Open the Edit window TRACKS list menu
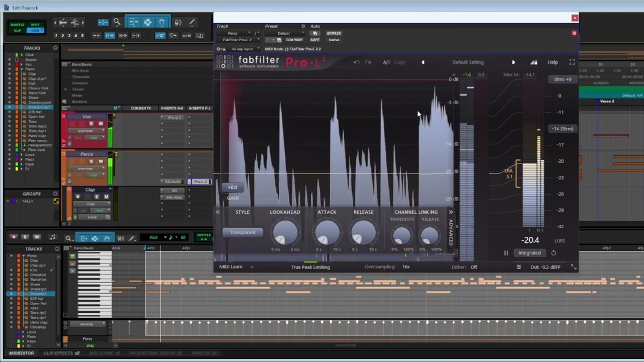 tap(55, 48)
